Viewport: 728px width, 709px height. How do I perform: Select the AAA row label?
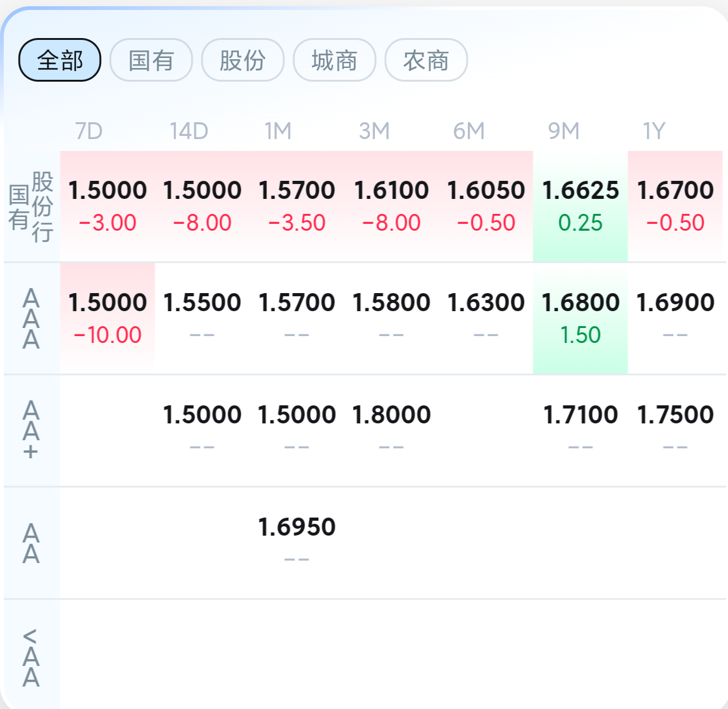(31, 319)
